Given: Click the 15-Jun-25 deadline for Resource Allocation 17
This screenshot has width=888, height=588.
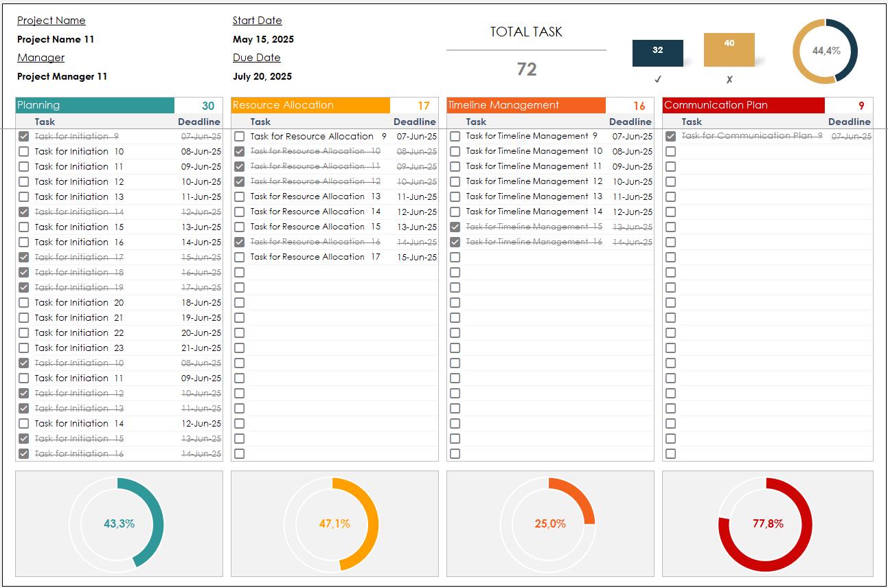Looking at the screenshot, I should tap(417, 257).
